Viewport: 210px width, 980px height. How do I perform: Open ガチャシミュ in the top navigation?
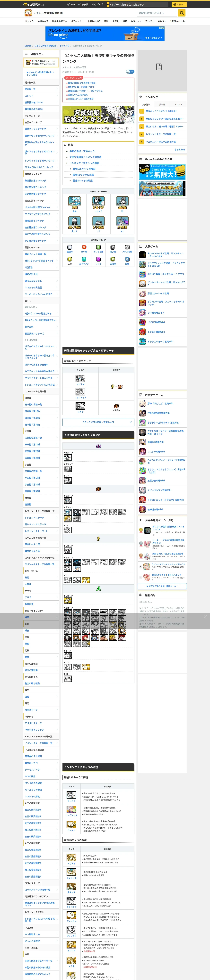coord(77,21)
